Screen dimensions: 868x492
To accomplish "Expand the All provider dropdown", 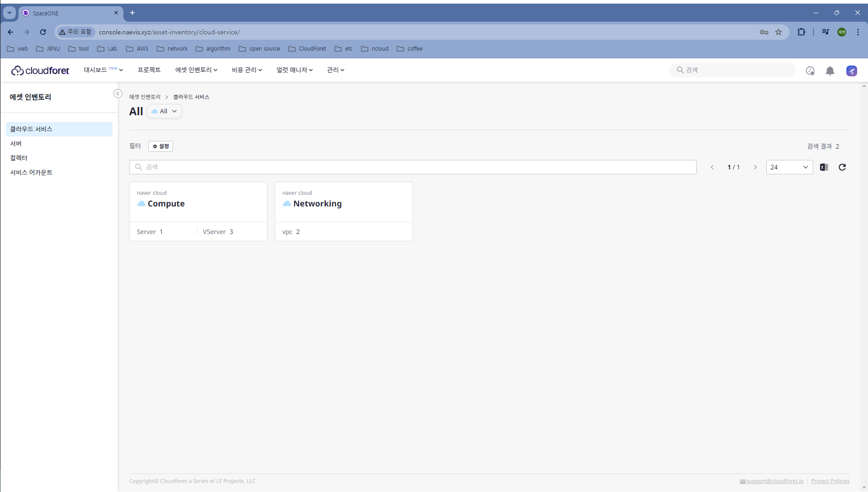I will click(x=164, y=111).
